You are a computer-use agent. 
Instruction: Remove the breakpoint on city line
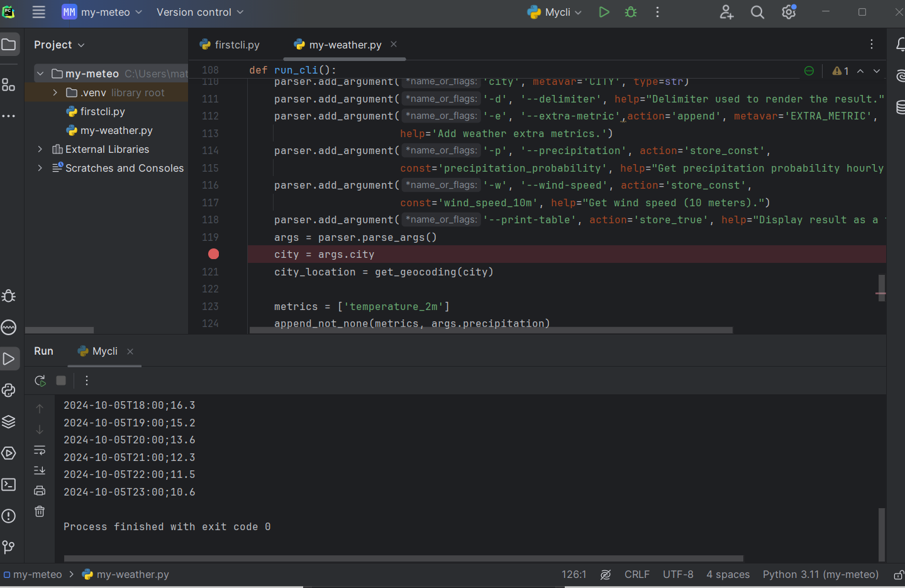[x=214, y=254]
